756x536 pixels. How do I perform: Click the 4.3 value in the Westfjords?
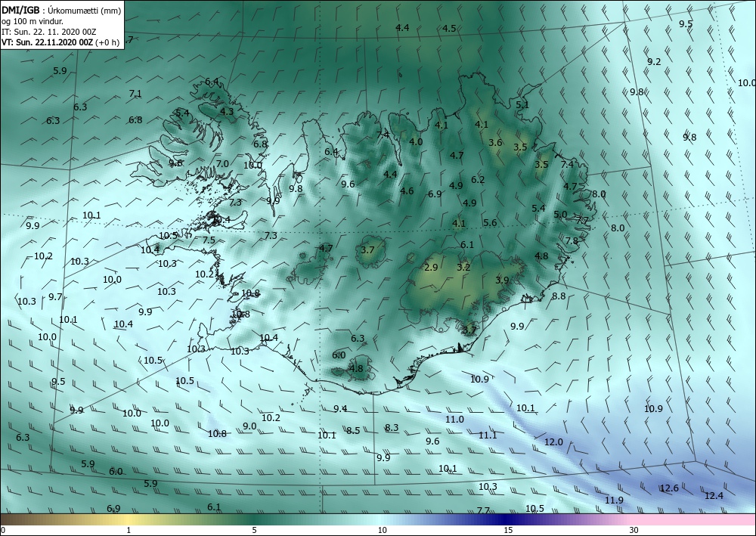227,111
